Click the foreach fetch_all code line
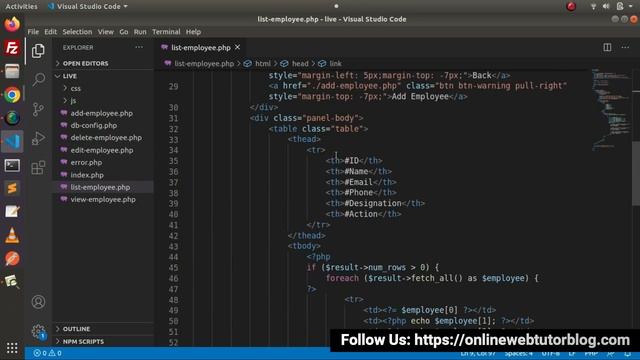The width and height of the screenshot is (640, 360). [x=432, y=278]
